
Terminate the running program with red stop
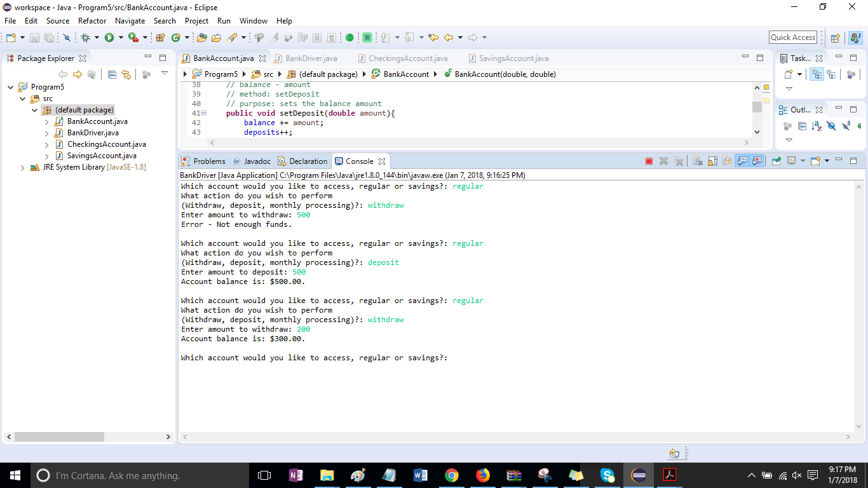pyautogui.click(x=649, y=161)
